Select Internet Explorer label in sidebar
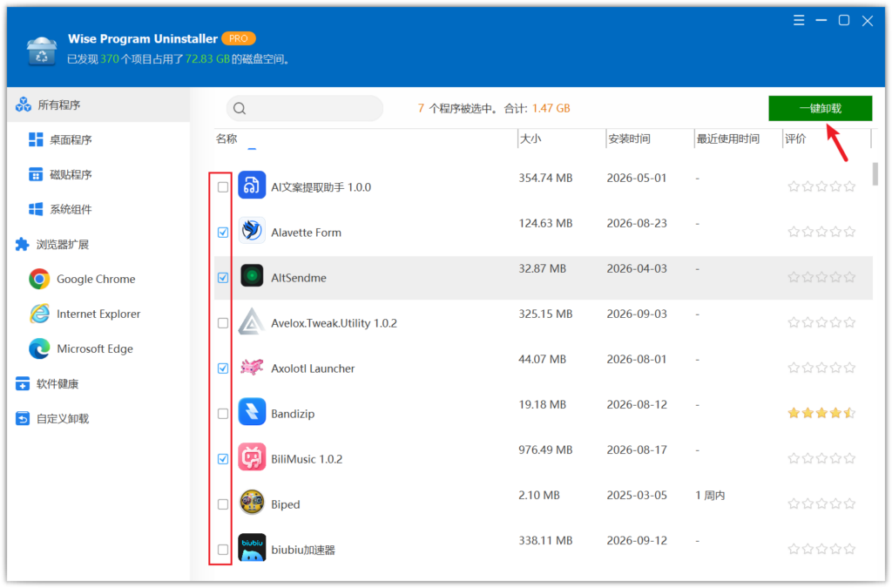Image resolution: width=892 pixels, height=588 pixels. pyautogui.click(x=98, y=314)
